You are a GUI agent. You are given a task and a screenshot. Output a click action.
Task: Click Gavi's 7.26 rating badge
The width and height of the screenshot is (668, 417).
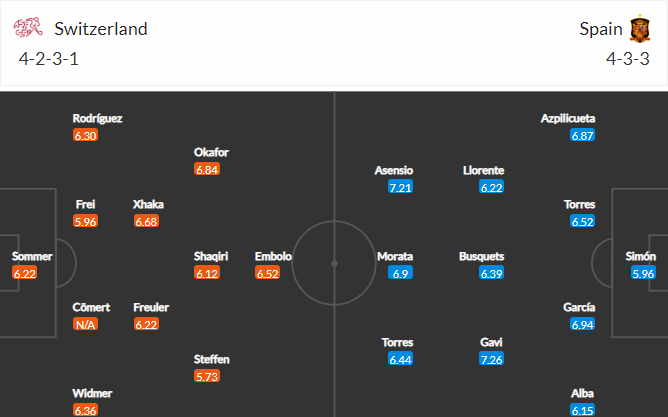[491, 358]
